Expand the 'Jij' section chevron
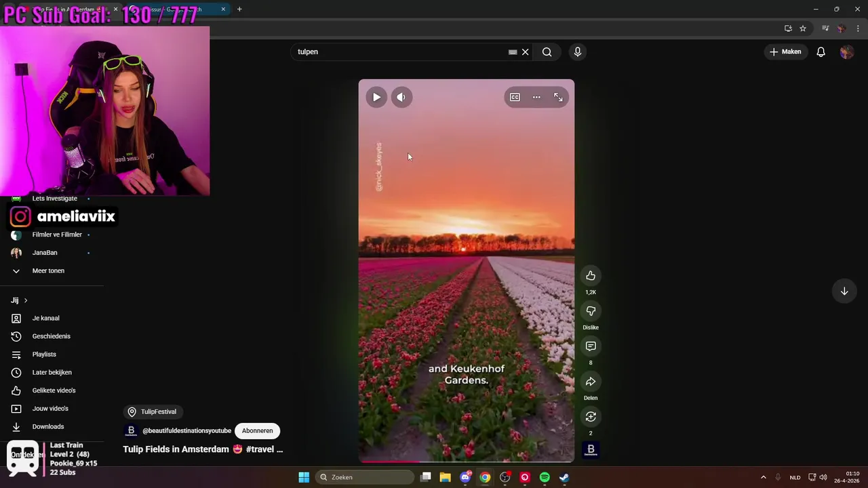 point(26,300)
